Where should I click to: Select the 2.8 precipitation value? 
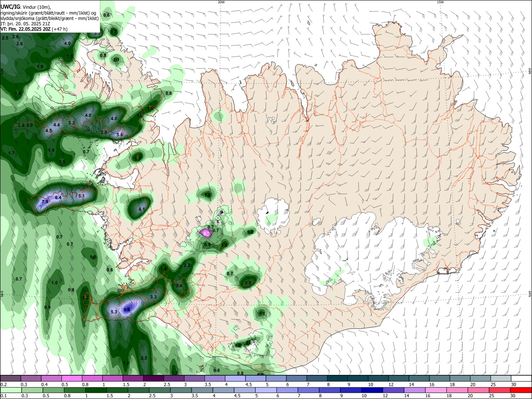[x=104, y=132]
